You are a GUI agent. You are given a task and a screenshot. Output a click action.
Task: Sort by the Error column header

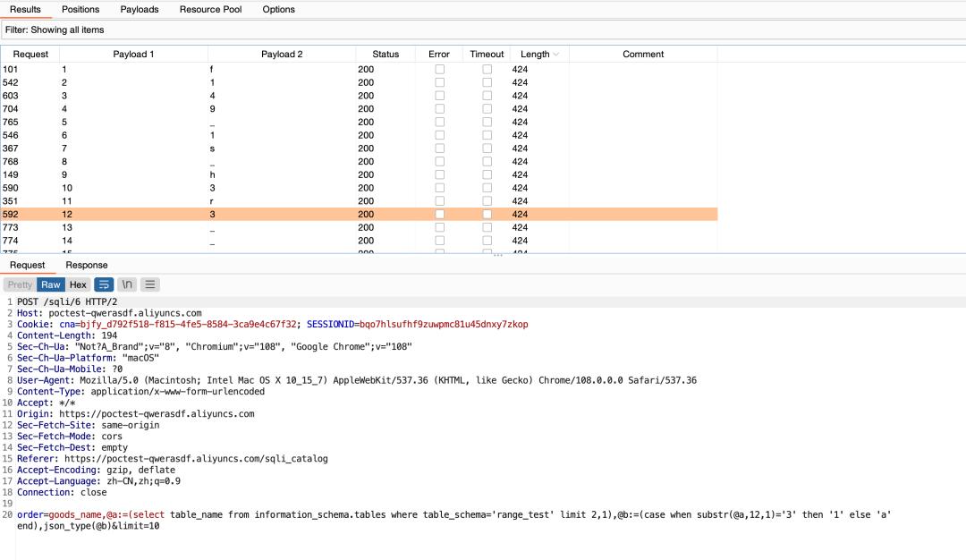coord(439,55)
